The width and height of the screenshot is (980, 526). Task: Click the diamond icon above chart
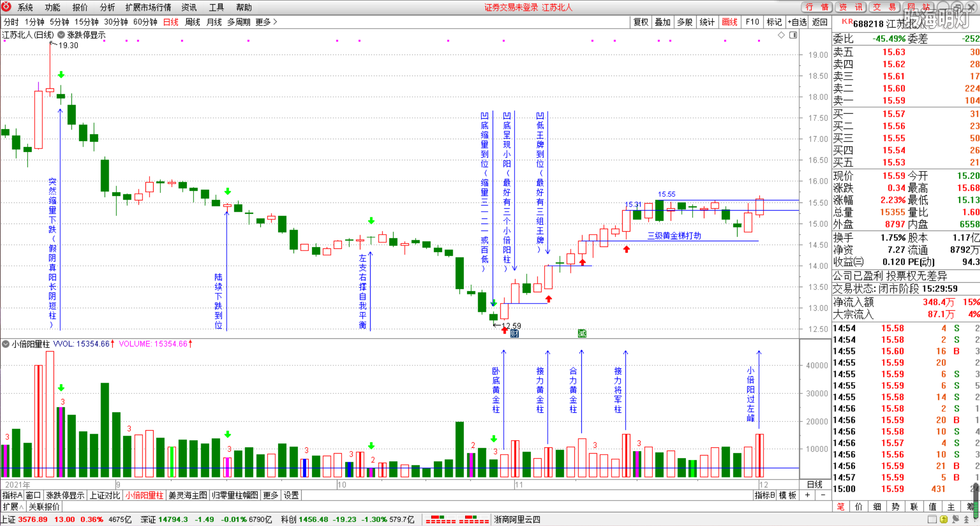(x=781, y=35)
